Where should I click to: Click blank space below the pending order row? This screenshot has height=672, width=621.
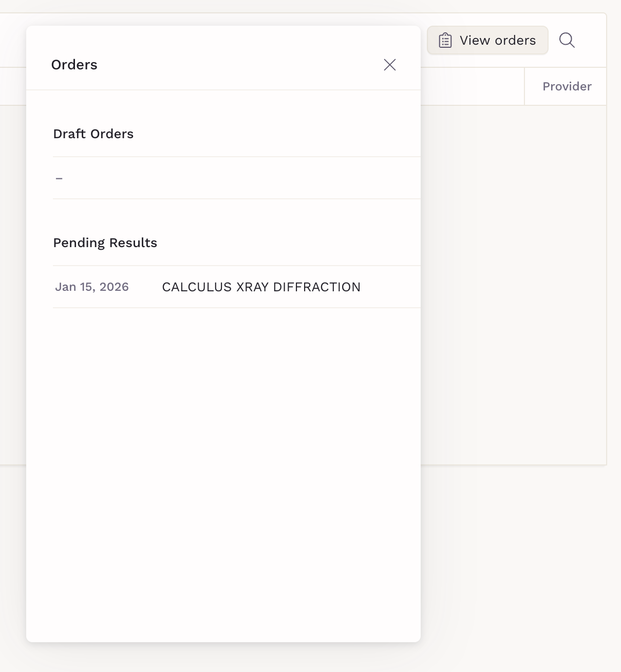pyautogui.click(x=223, y=462)
